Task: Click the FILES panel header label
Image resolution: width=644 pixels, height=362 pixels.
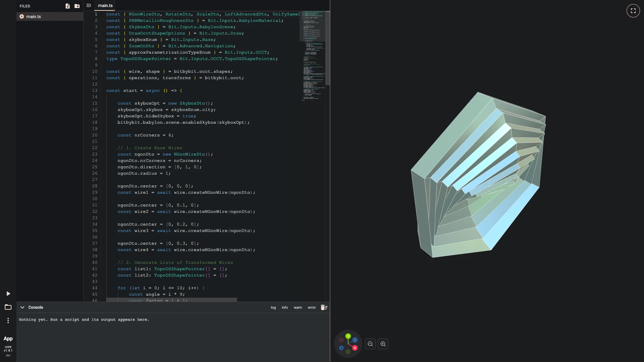Action: click(x=25, y=6)
